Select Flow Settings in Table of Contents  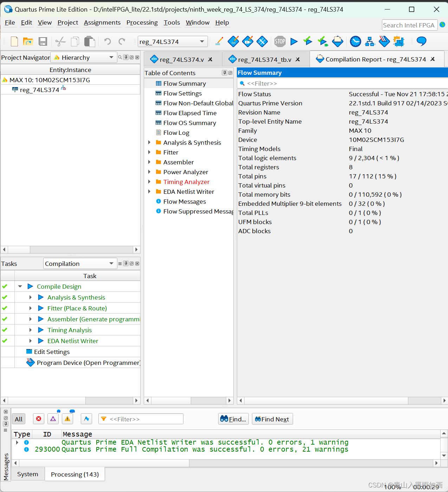(x=182, y=93)
